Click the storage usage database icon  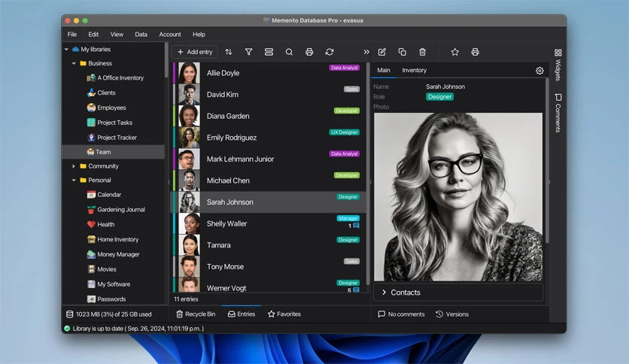pos(69,314)
